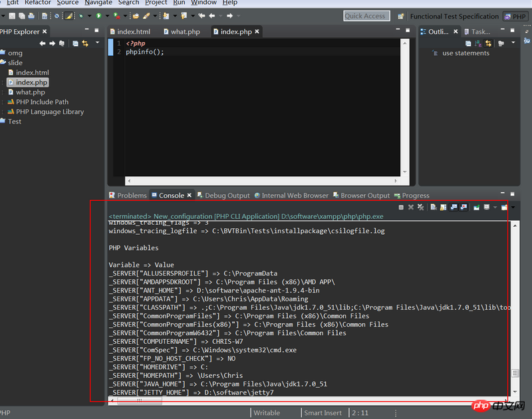The height and width of the screenshot is (419, 532).
Task: Toggle show console when standard output changes
Action: coord(454,208)
